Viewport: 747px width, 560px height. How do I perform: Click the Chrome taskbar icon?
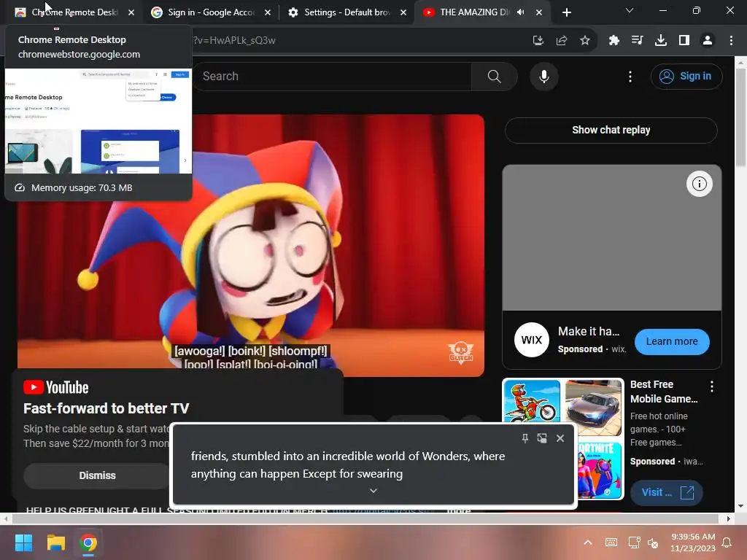[x=88, y=542]
